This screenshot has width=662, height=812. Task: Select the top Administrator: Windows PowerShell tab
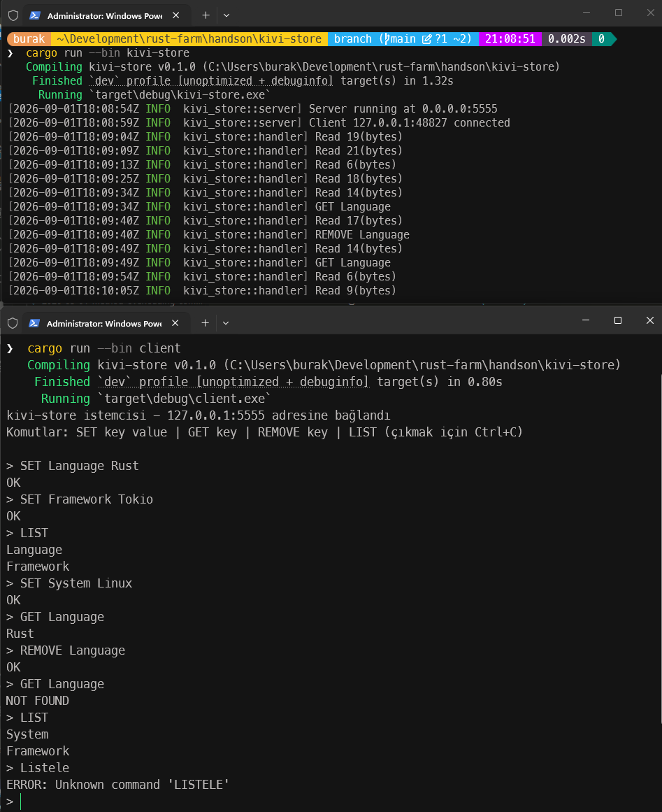point(105,15)
